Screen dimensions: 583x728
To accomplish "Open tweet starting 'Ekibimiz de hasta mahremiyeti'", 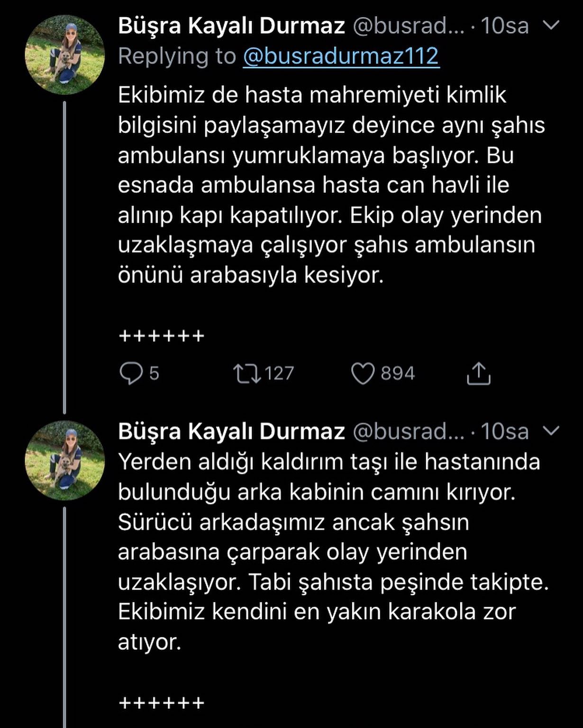I will [x=331, y=185].
